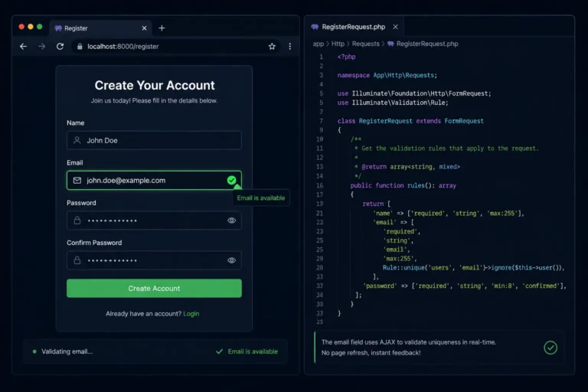Viewport: 588px width, 392px height.
Task: Focus the Password input field
Action: 154,220
